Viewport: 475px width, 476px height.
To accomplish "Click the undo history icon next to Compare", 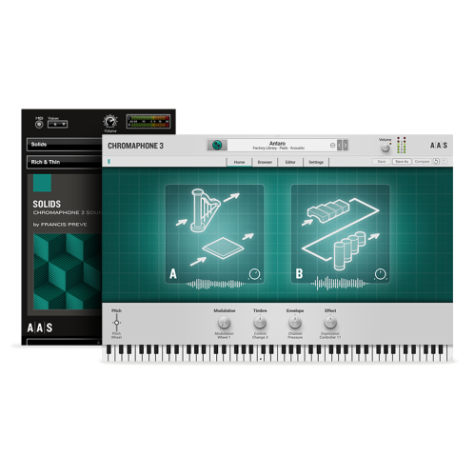I will pyautogui.click(x=436, y=162).
